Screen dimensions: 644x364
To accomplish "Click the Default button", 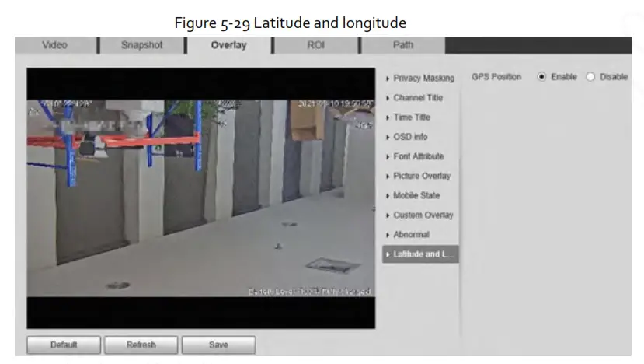I will [64, 345].
